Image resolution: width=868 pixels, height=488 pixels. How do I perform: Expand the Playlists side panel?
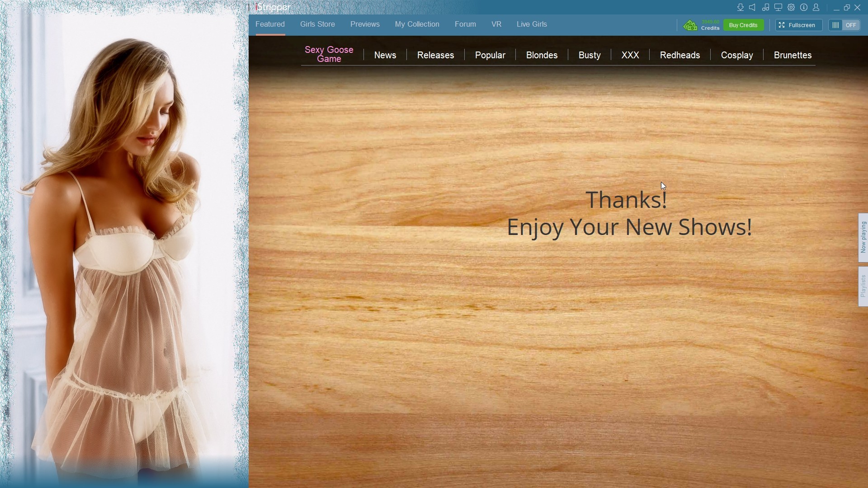863,286
